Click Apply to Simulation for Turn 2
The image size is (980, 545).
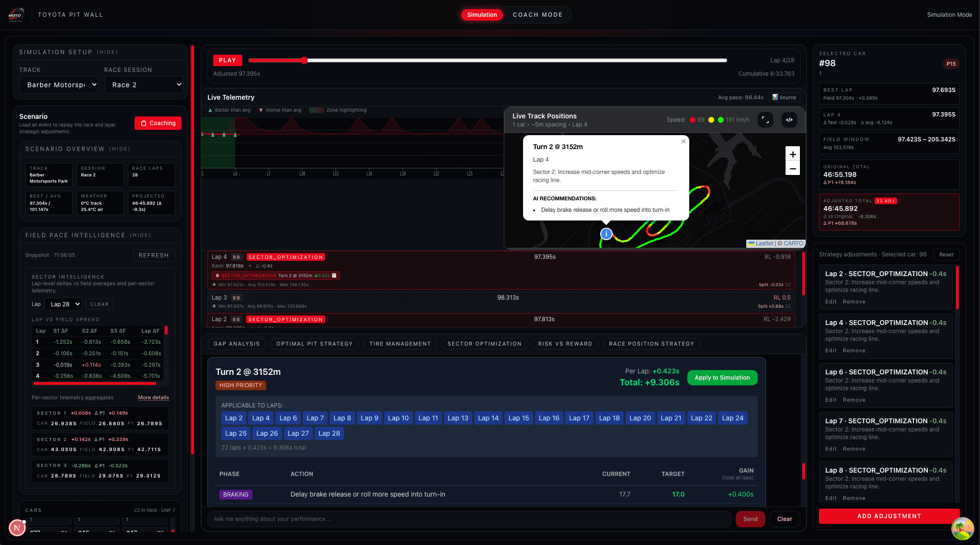tap(722, 378)
